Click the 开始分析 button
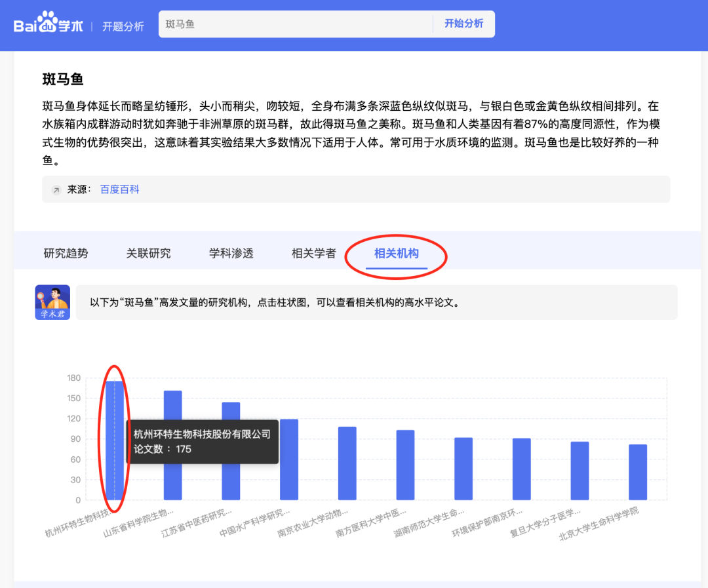Image resolution: width=708 pixels, height=588 pixels. pyautogui.click(x=463, y=24)
